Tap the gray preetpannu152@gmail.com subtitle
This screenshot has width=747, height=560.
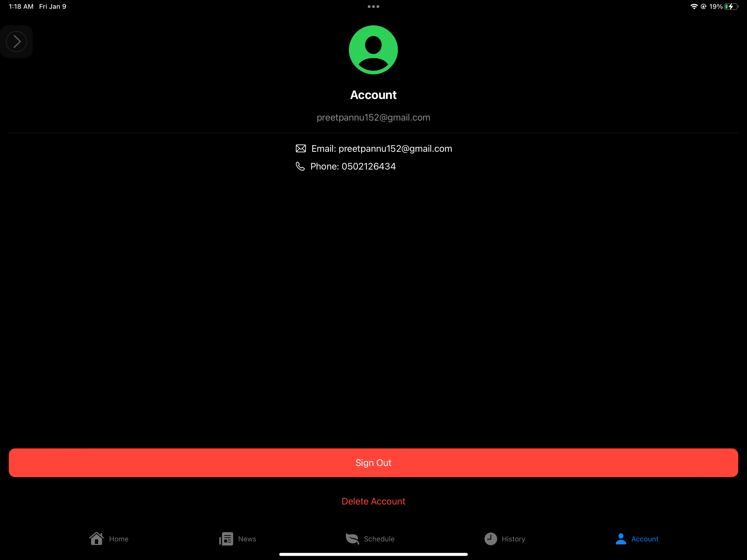tap(373, 118)
